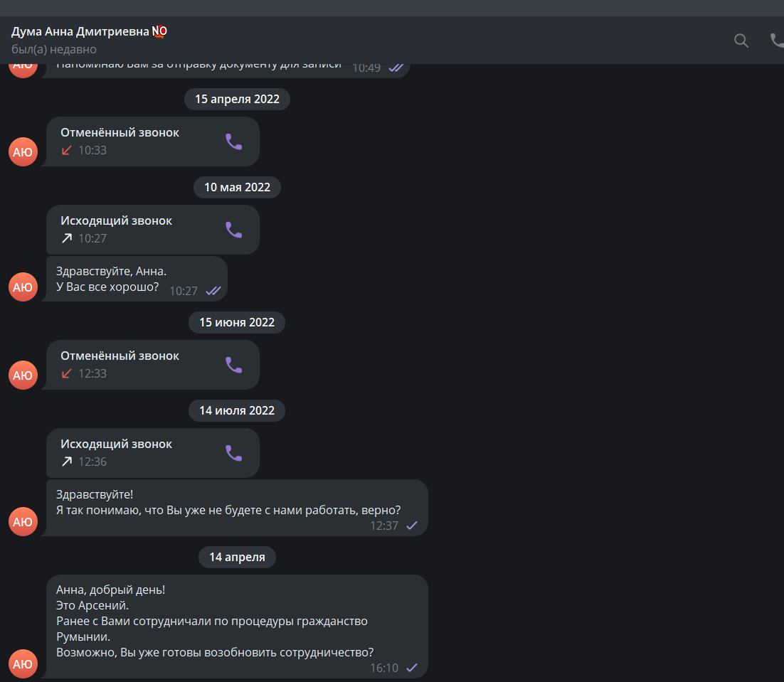Open avatar АЮ beside 12:33 cancelled call
Screen dimensions: 784x682
point(23,375)
